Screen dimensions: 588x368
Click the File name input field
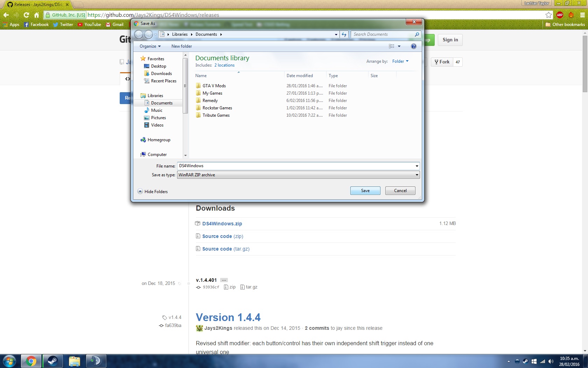(x=296, y=166)
